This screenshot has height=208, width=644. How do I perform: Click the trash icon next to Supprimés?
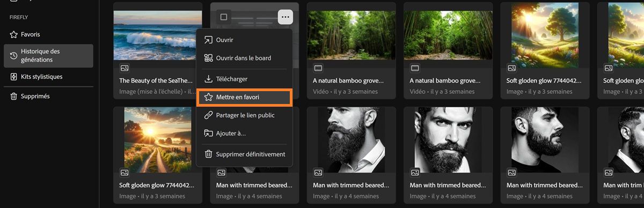[14, 96]
